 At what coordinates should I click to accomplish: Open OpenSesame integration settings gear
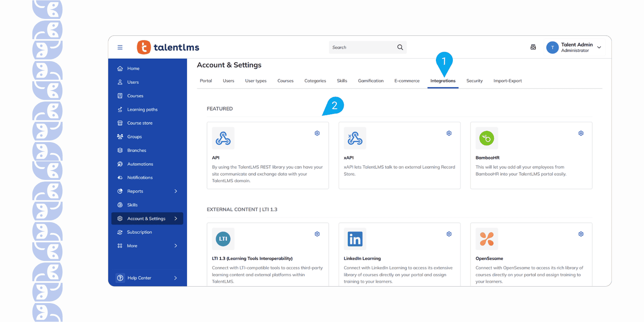pyautogui.click(x=581, y=234)
